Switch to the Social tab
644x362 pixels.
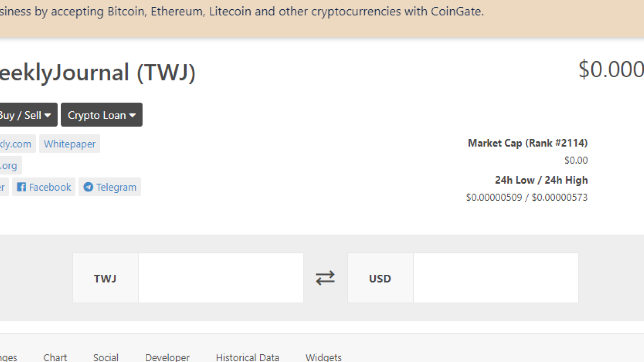tap(106, 357)
